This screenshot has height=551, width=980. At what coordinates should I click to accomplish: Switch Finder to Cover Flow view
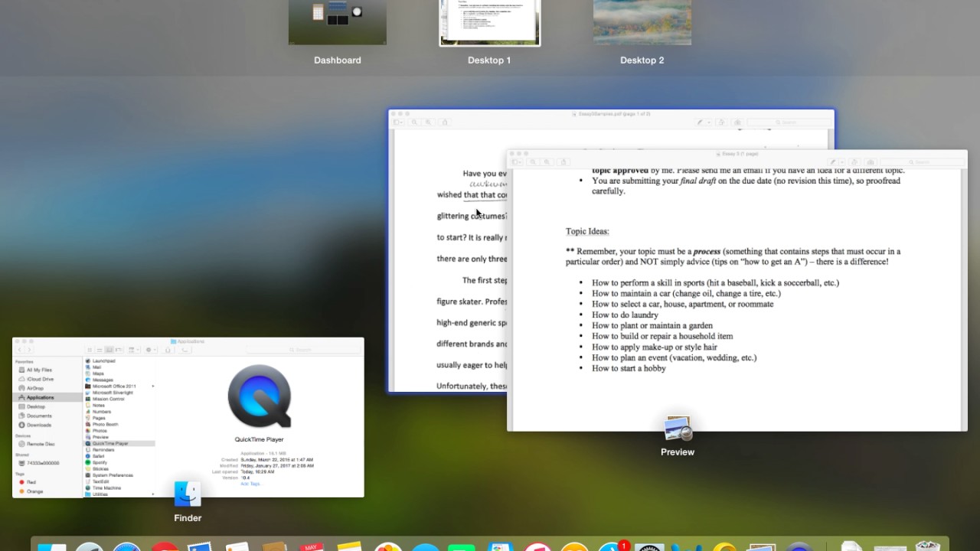[119, 350]
